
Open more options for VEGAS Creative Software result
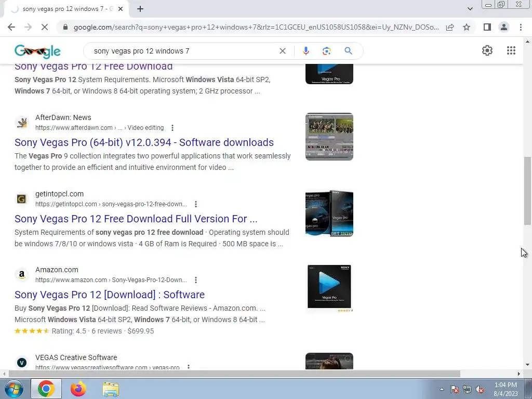click(x=189, y=367)
